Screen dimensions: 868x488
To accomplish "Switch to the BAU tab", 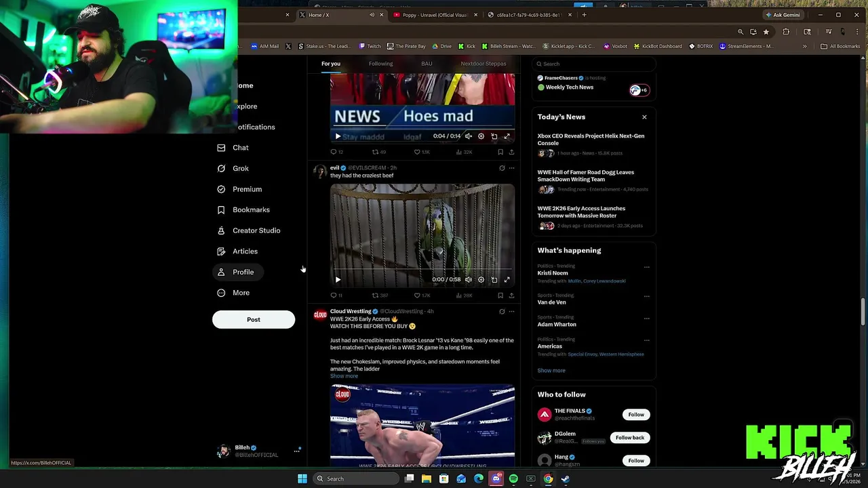I will [427, 64].
